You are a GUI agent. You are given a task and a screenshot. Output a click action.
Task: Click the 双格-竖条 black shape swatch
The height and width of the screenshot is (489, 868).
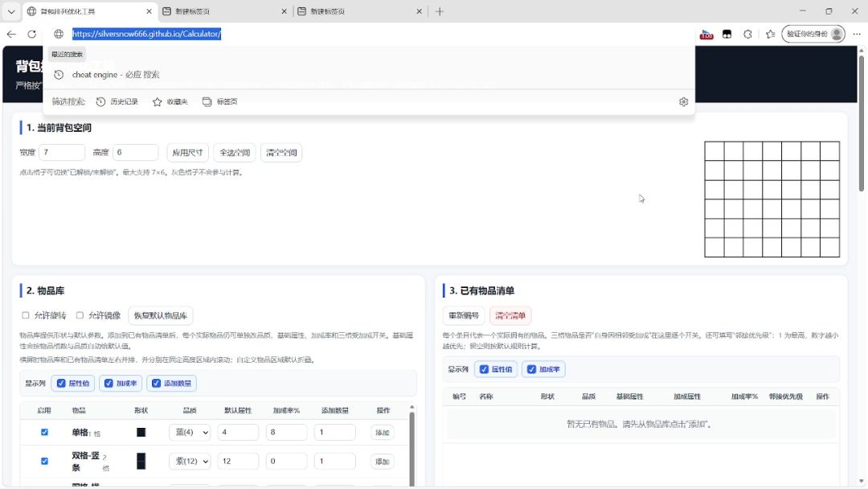point(141,461)
